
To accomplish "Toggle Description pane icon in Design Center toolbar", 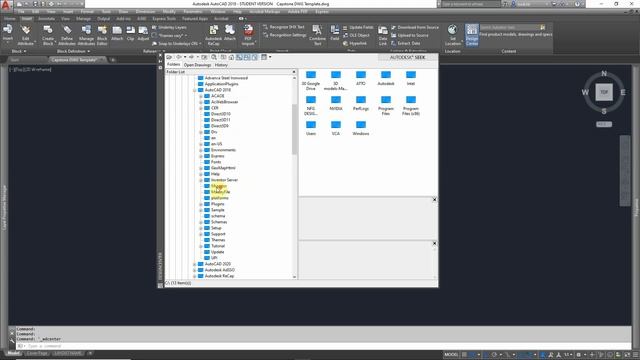I will coord(255,57).
